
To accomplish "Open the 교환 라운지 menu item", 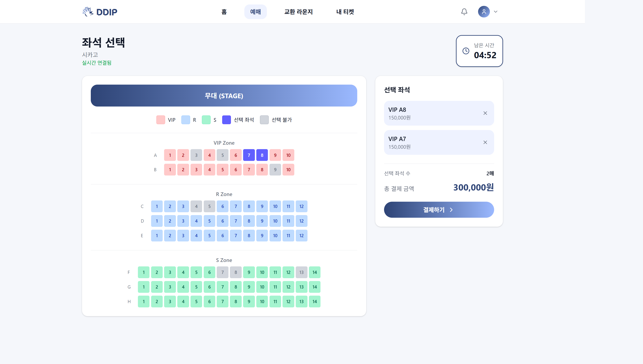I will pos(299,12).
